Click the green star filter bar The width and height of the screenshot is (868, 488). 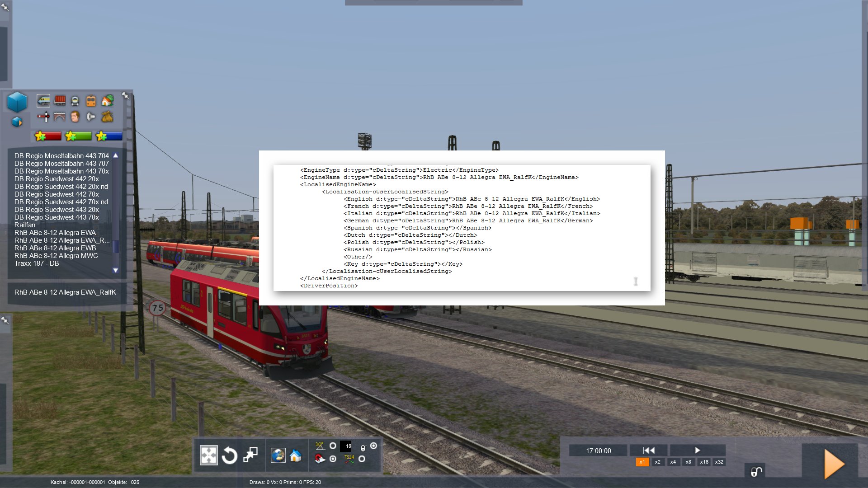pos(78,136)
